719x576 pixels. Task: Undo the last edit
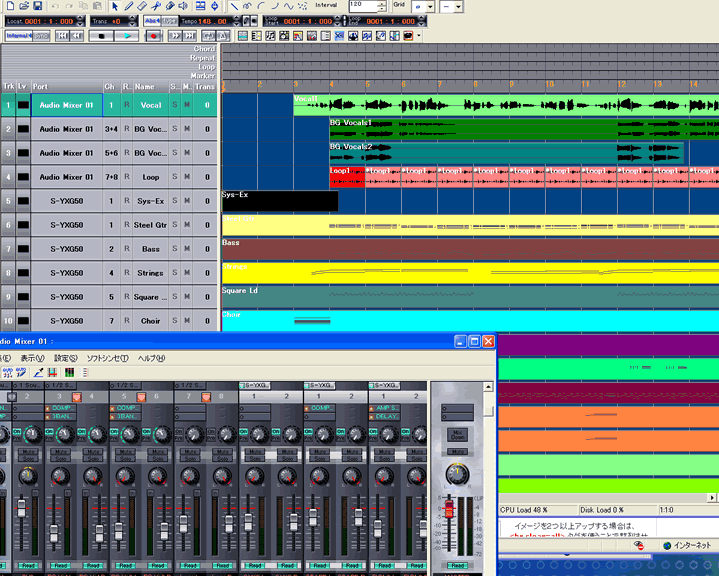tap(55, 6)
